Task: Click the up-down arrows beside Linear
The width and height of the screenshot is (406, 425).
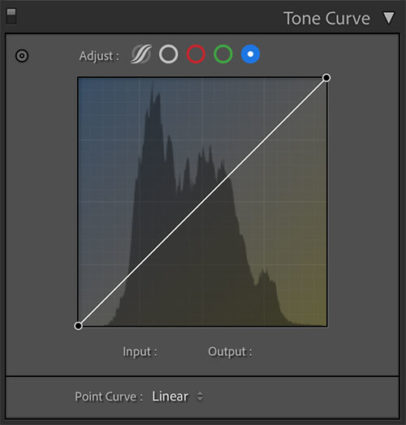Action: (x=200, y=396)
